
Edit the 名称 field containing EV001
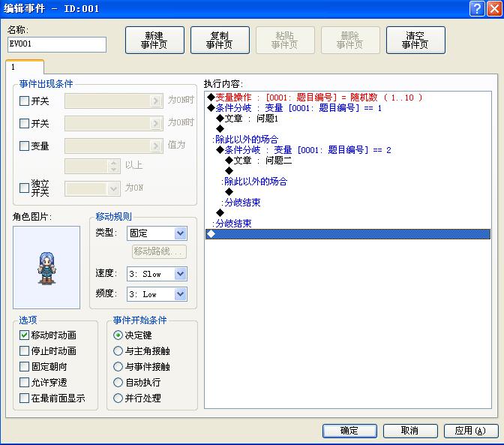tap(57, 44)
